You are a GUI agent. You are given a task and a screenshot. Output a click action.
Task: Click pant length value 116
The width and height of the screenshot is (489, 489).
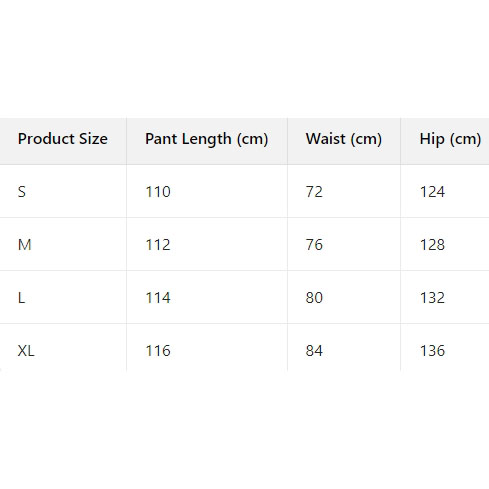click(158, 351)
